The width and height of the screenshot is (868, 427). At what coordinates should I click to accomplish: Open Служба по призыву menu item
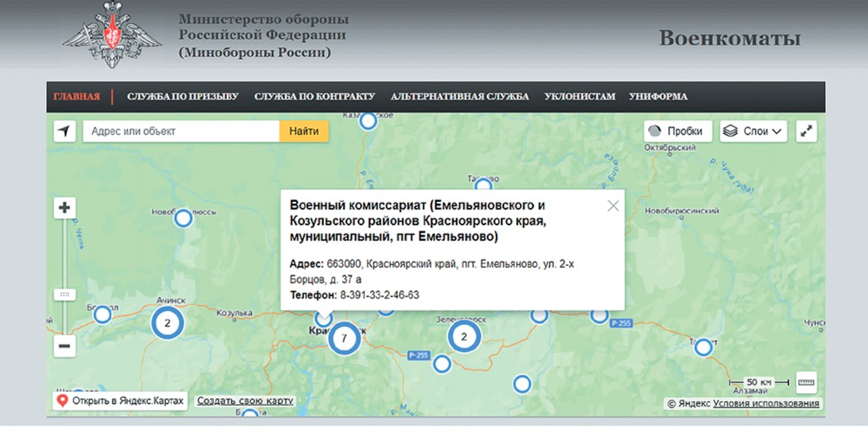point(182,97)
